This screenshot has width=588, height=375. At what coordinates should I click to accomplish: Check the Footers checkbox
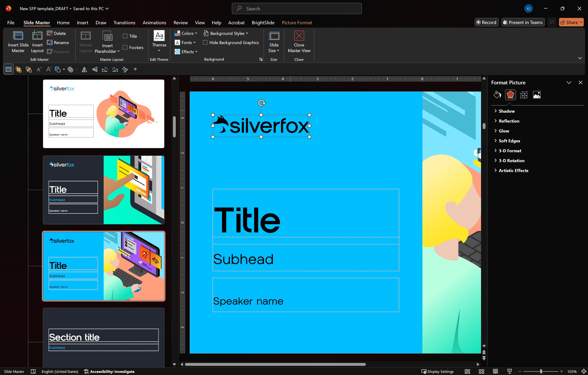click(125, 47)
